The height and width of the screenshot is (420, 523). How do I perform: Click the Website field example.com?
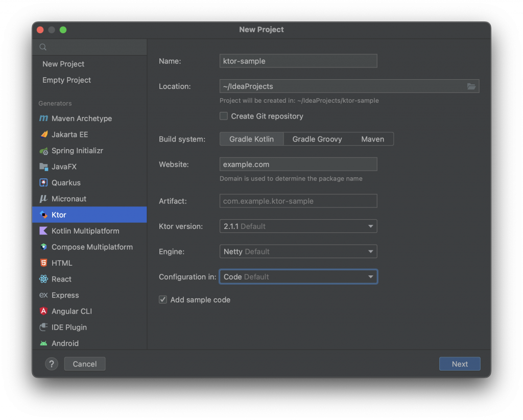tap(298, 165)
